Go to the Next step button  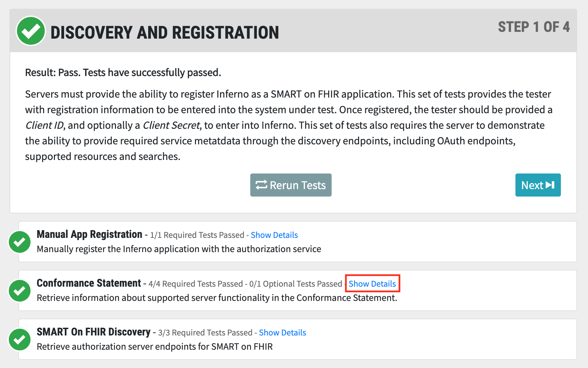(x=538, y=185)
